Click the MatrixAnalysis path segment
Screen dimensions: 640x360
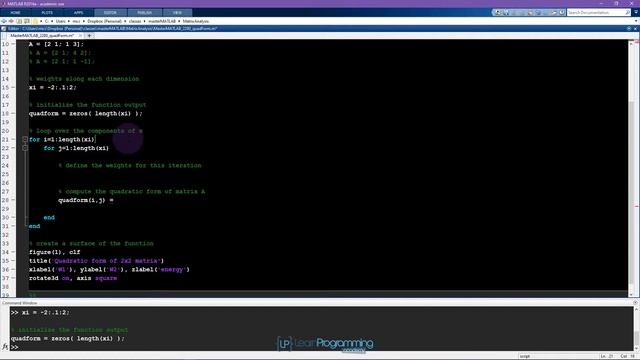[196, 21]
